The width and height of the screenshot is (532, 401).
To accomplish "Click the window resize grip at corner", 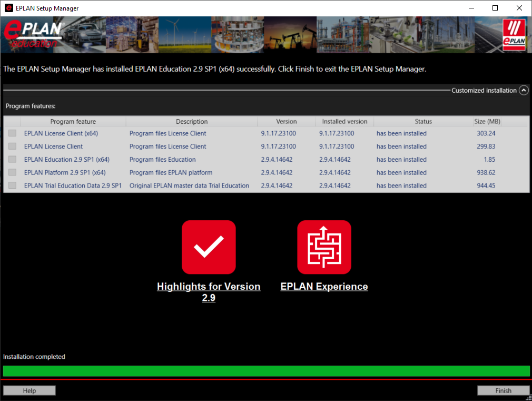I will click(x=529, y=398).
